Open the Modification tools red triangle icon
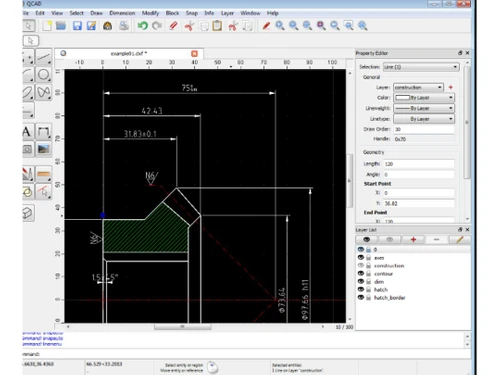This screenshot has width=500, height=375. coord(28,174)
